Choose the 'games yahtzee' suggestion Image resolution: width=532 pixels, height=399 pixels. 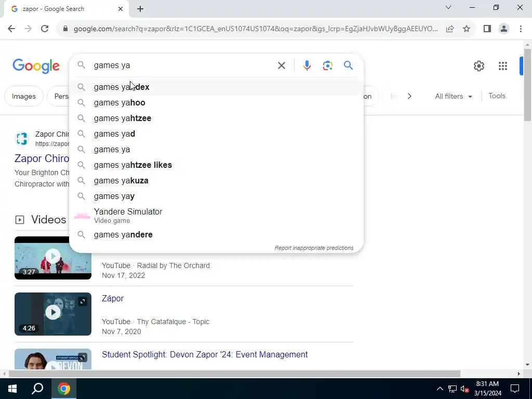(216, 118)
